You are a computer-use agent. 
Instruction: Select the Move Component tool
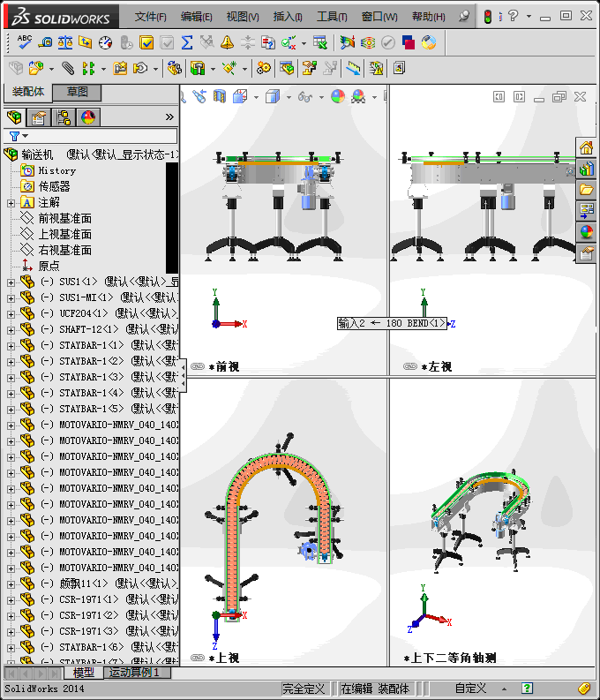[x=140, y=68]
